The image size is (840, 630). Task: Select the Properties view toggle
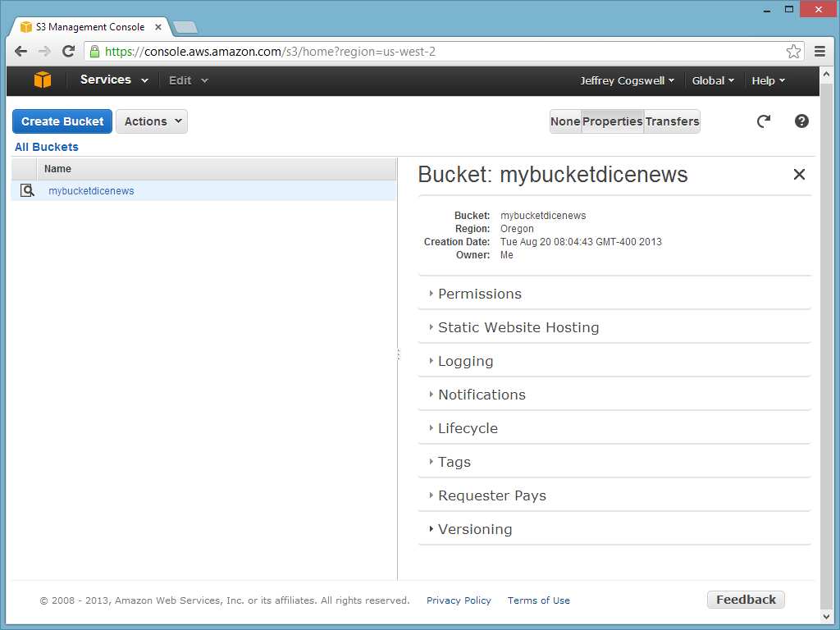tap(612, 121)
